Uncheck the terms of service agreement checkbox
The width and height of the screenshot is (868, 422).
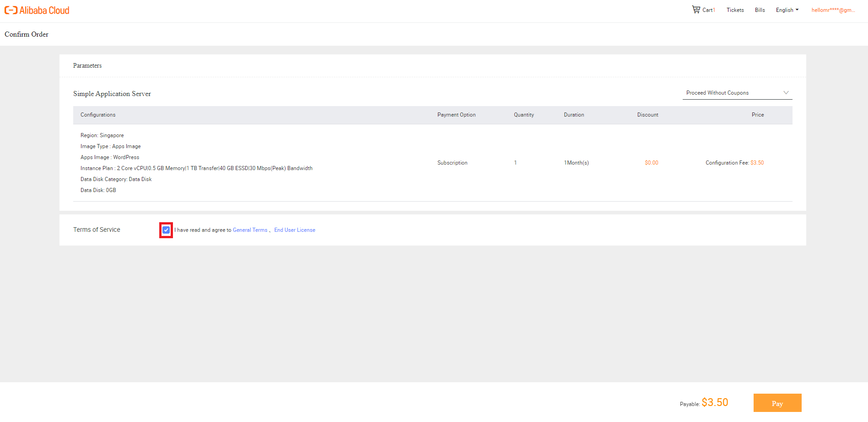tap(166, 230)
